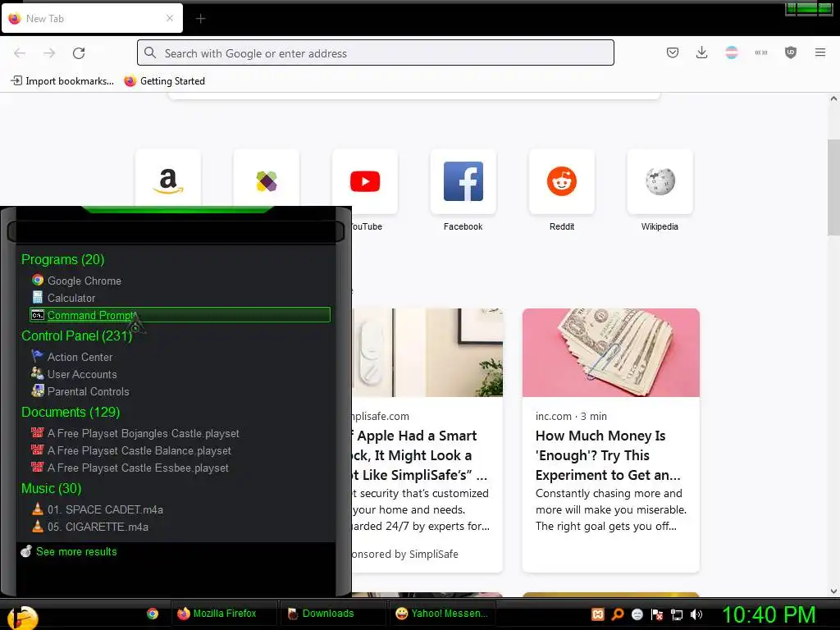
Task: Open the Wikipedia top site tile
Action: (660, 181)
